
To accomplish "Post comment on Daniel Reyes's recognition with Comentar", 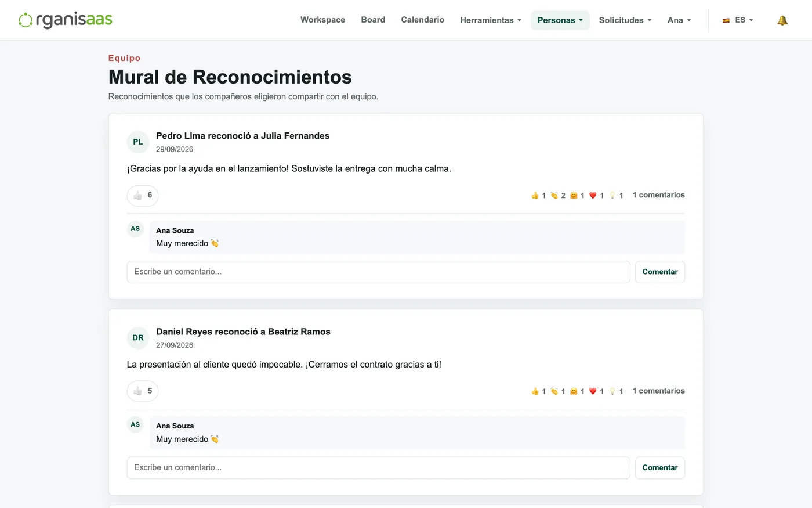I will 660,468.
